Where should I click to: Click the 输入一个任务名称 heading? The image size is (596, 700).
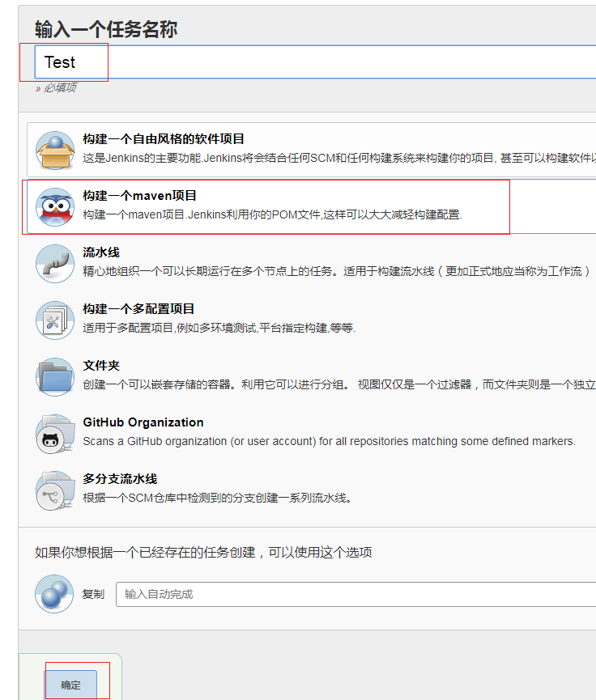click(x=106, y=29)
